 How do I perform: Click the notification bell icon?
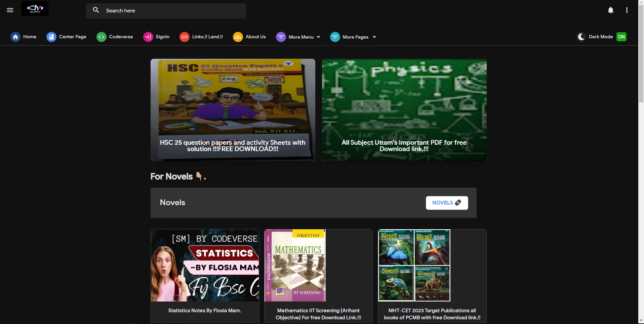pos(610,10)
